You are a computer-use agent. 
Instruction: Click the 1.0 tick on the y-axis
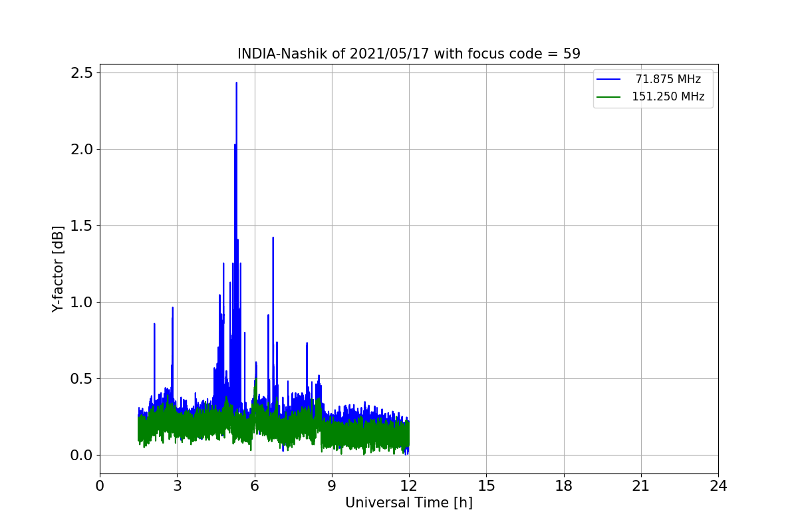coord(82,302)
